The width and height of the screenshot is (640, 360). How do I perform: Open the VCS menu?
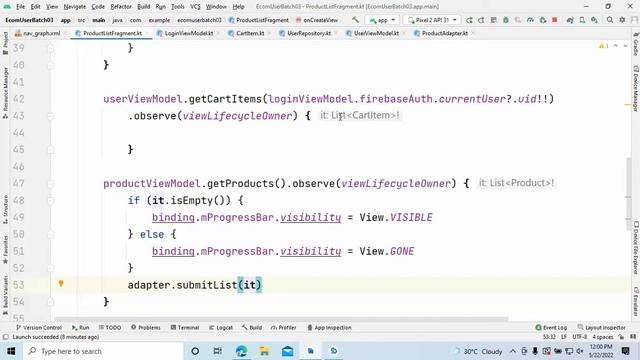pyautogui.click(x=196, y=7)
